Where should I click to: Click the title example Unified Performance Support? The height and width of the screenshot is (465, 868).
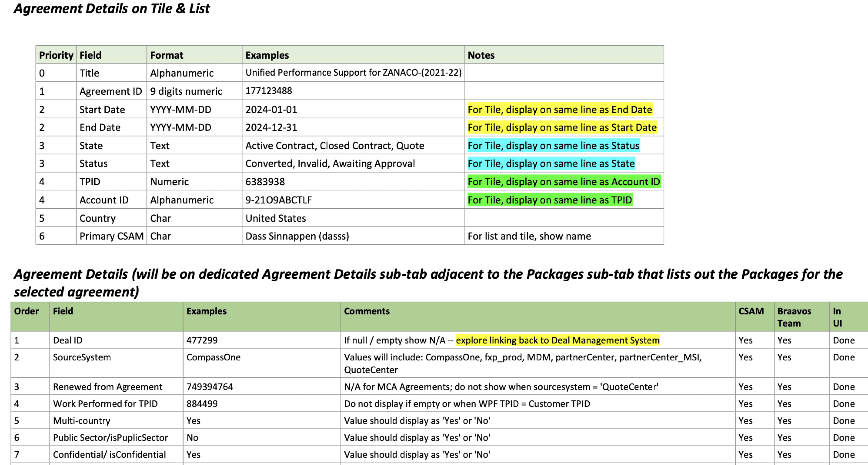[x=353, y=73]
